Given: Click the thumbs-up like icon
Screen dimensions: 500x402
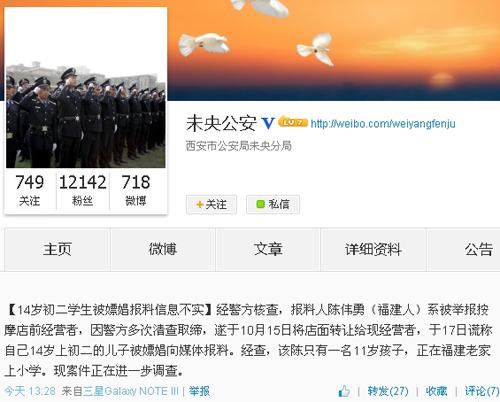Looking at the screenshot, I should [x=344, y=391].
